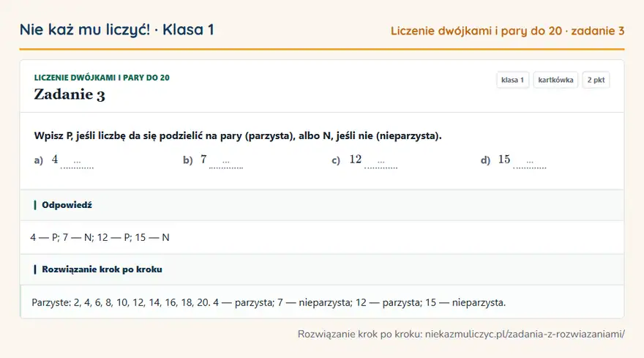644x358 pixels.
Task: Click the 'Nie każ mu liczyć! · Klasa 1' header
Action: tap(116, 29)
